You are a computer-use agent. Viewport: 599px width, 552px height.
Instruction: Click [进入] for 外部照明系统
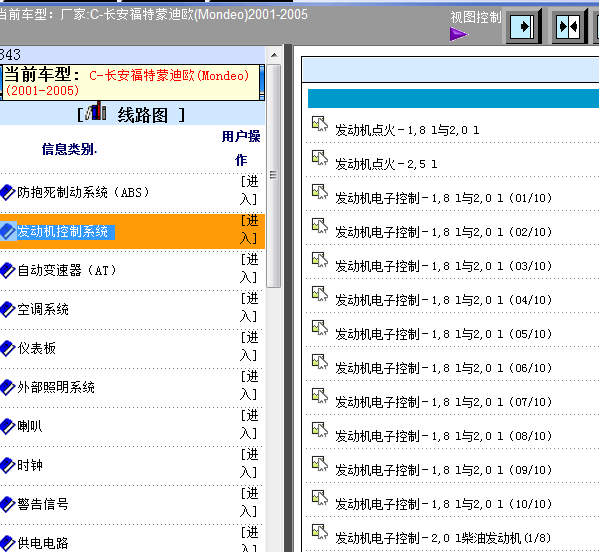coord(249,385)
